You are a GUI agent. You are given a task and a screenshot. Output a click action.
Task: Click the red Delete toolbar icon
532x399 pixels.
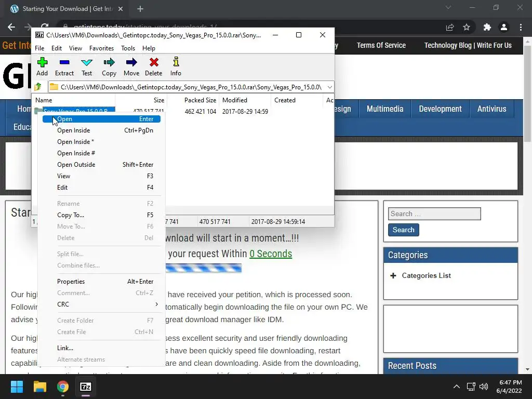pos(154,66)
